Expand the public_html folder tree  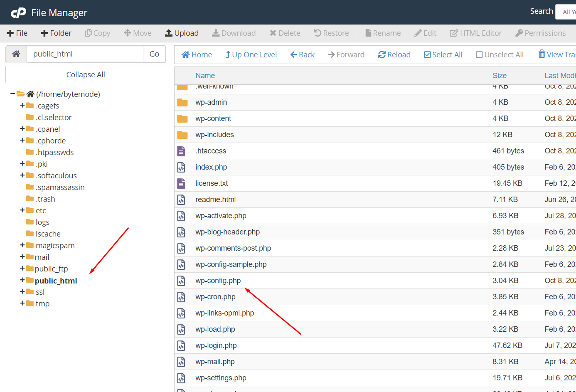(22, 280)
